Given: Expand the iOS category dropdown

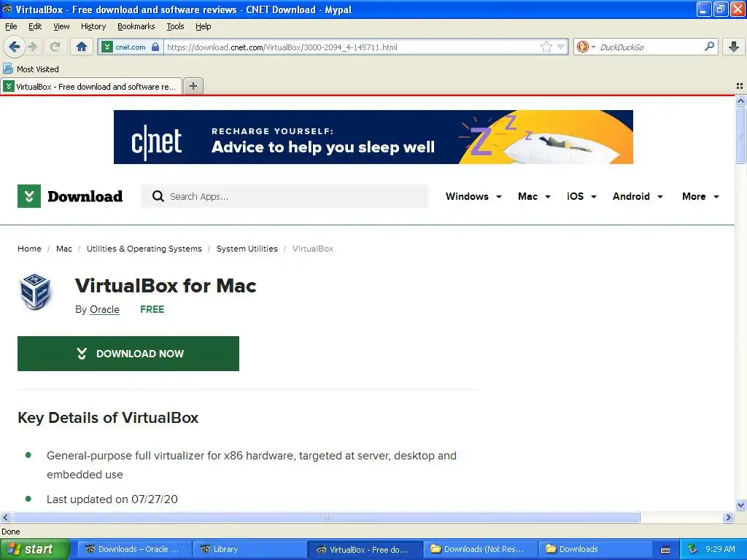Looking at the screenshot, I should [x=581, y=196].
